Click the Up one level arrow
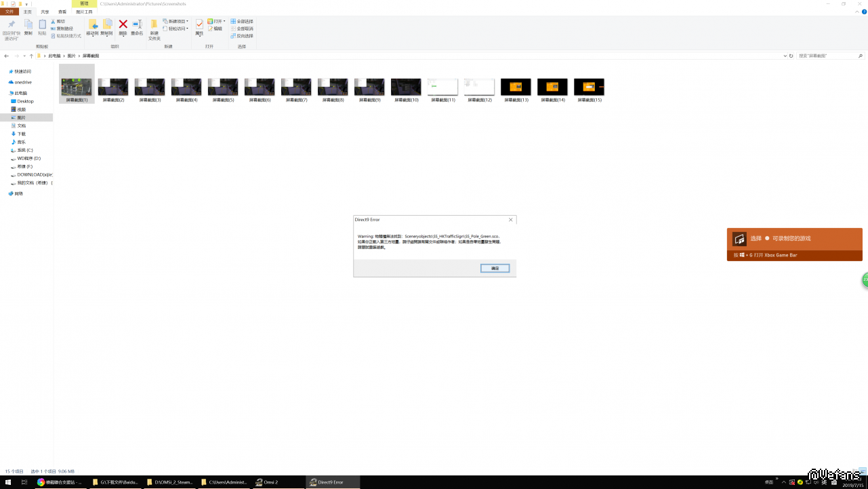 point(31,56)
